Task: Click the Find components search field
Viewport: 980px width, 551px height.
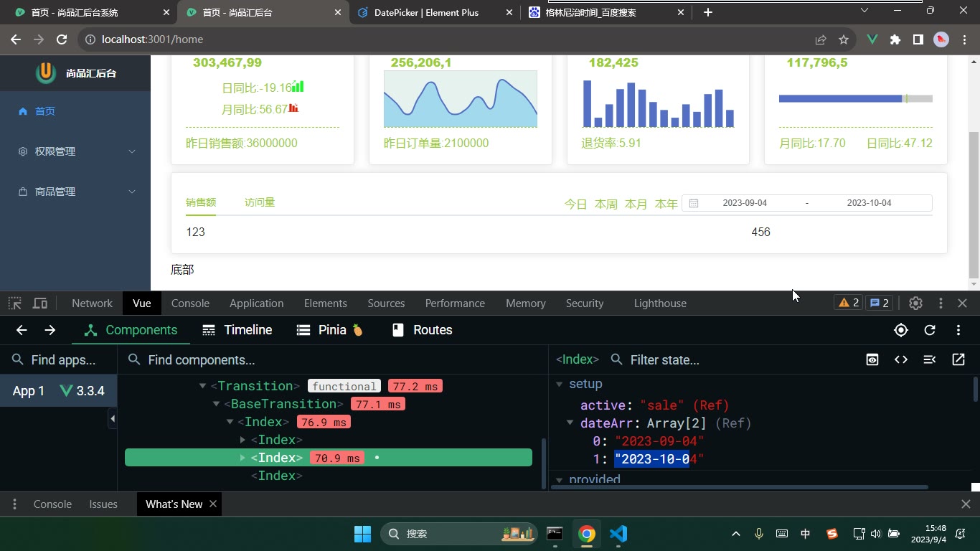Action: tap(331, 359)
